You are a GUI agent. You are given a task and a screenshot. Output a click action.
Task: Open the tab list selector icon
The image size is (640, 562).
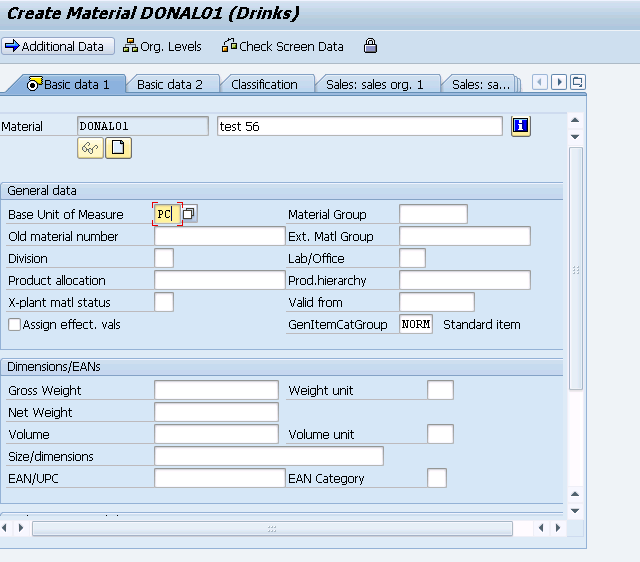click(x=578, y=82)
